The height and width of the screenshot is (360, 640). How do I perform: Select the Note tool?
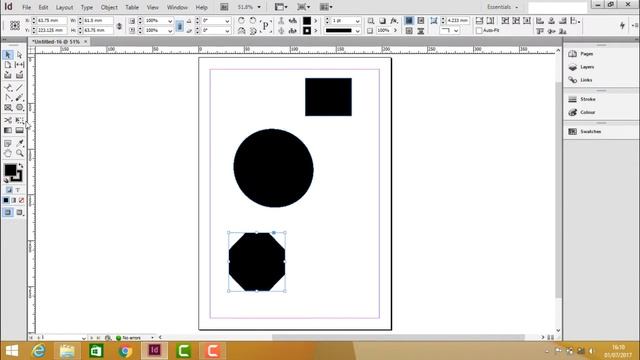pyautogui.click(x=8, y=143)
